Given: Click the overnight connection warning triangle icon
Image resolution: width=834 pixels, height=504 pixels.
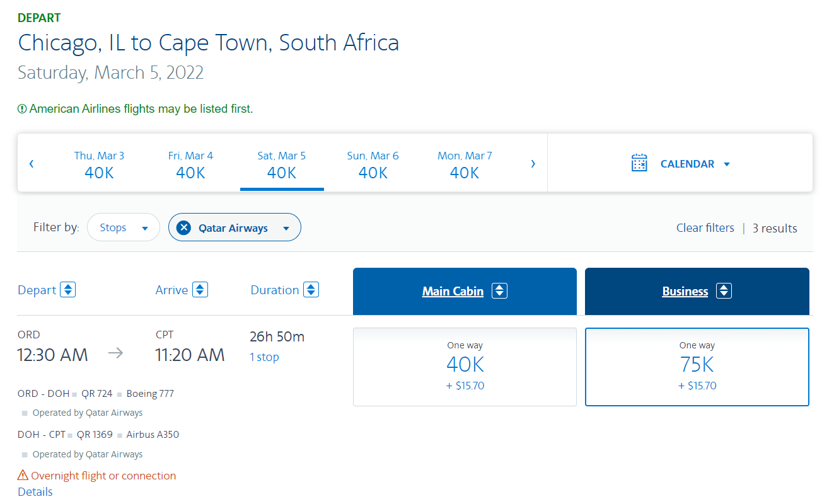Looking at the screenshot, I should coord(23,476).
